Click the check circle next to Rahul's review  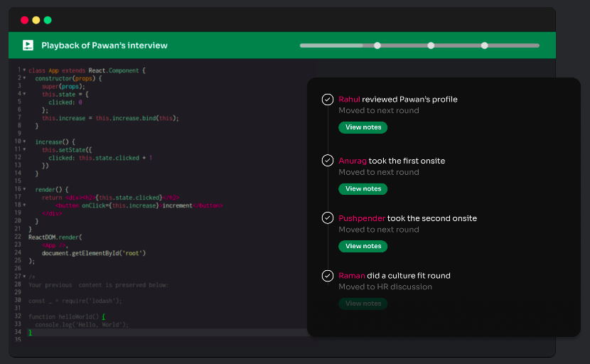pos(328,100)
